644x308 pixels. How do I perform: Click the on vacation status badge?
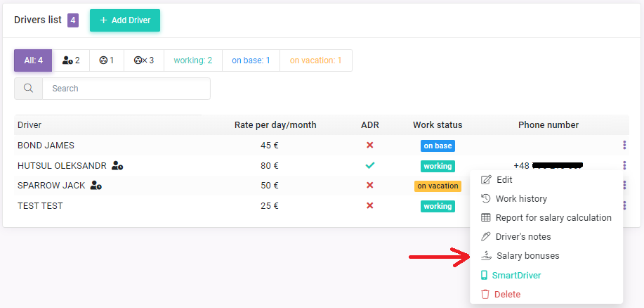(x=438, y=186)
